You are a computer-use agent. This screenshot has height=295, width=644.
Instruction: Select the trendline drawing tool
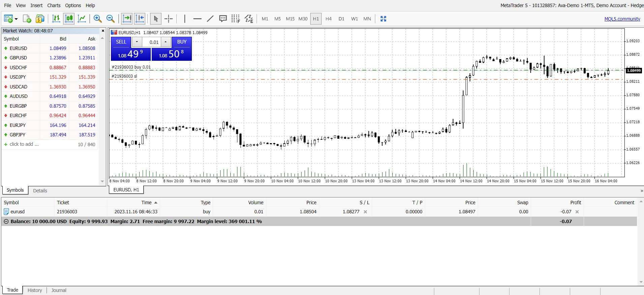click(210, 19)
